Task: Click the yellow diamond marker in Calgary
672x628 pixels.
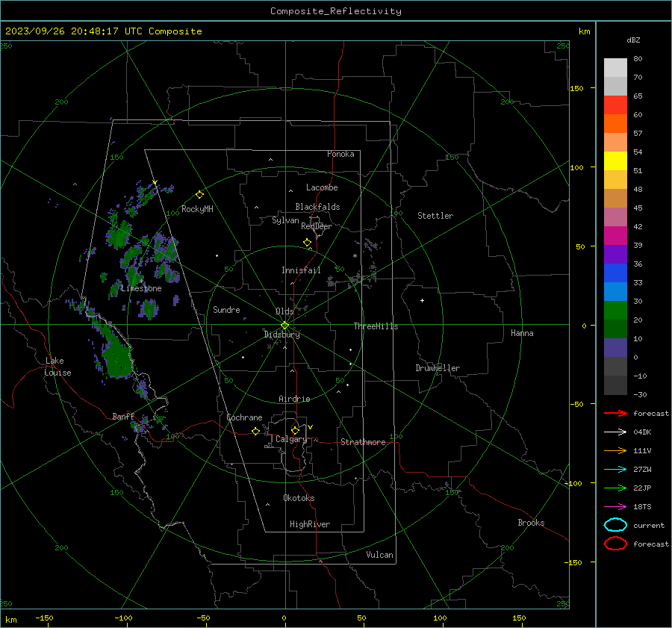Action: (295, 430)
